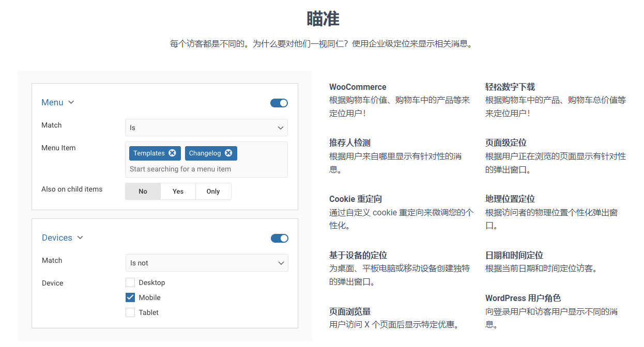644x347 pixels.
Task: Toggle the Menu condition switch
Action: click(279, 103)
